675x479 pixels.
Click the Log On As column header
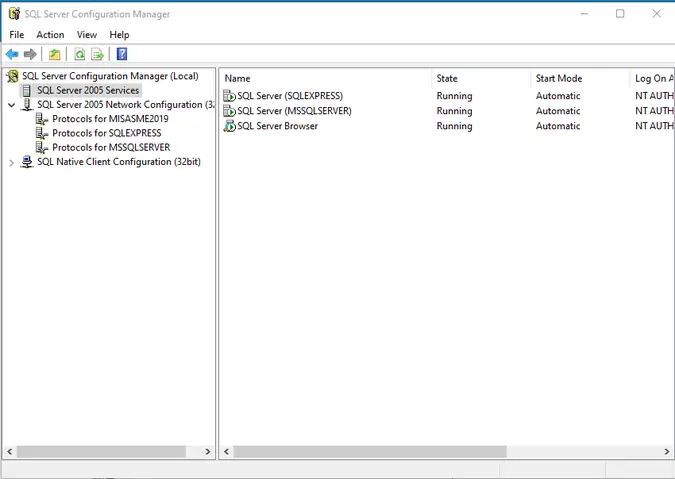[652, 78]
